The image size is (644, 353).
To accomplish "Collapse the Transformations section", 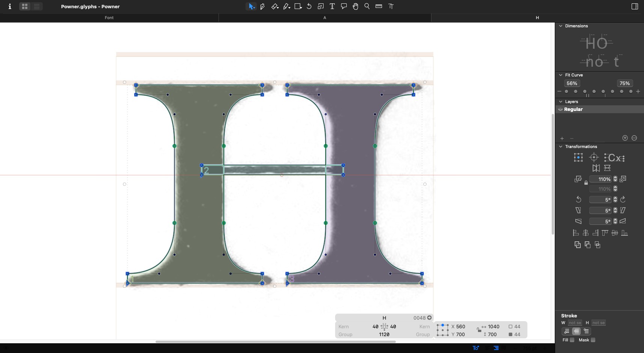I will pyautogui.click(x=561, y=147).
